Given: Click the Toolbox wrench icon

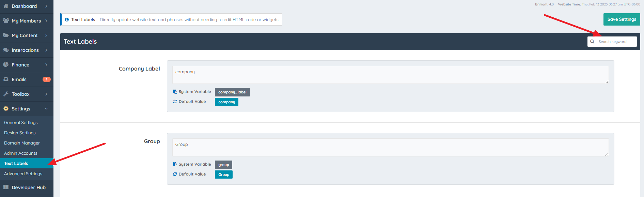Looking at the screenshot, I should 6,94.
